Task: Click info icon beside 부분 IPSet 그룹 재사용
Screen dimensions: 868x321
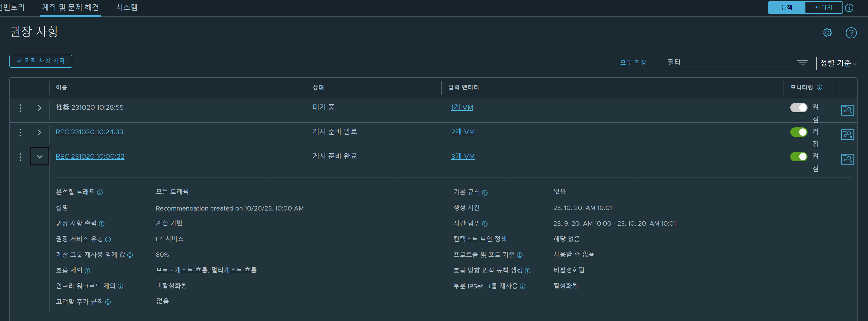Action: (523, 286)
